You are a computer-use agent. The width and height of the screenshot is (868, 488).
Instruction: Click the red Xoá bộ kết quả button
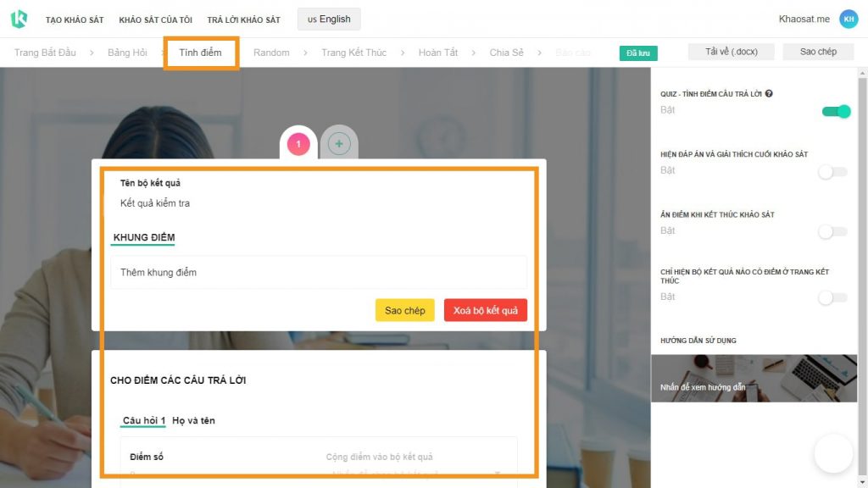pyautogui.click(x=486, y=310)
